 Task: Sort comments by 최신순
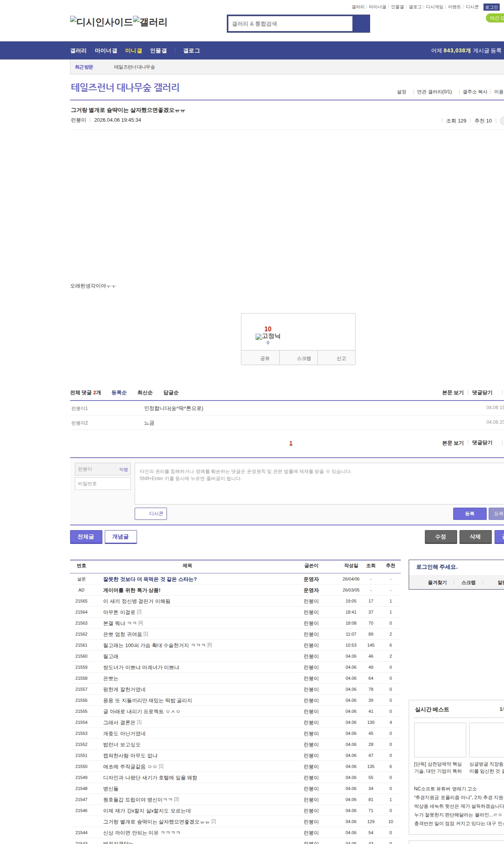coord(145,393)
